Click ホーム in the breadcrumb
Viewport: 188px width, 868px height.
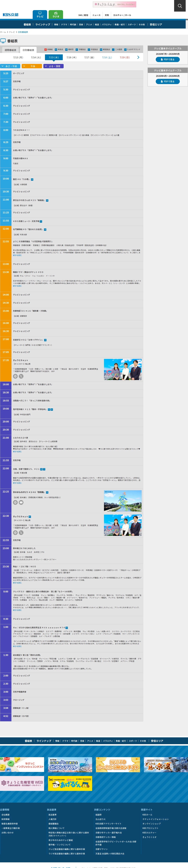coord(3,32)
